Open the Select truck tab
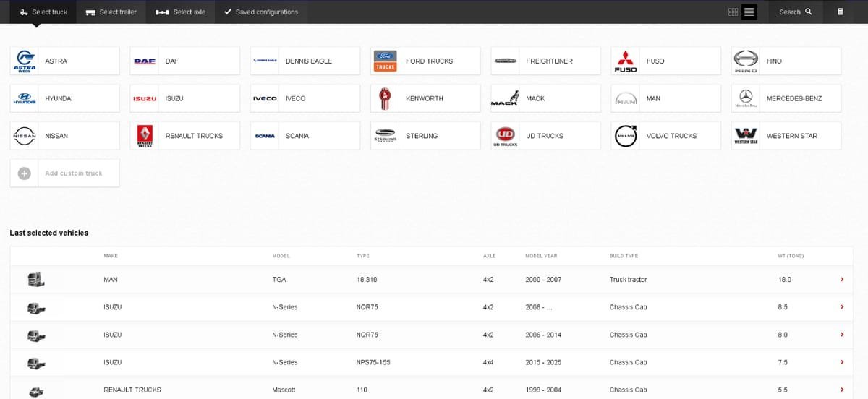This screenshot has height=399, width=868. 43,12
